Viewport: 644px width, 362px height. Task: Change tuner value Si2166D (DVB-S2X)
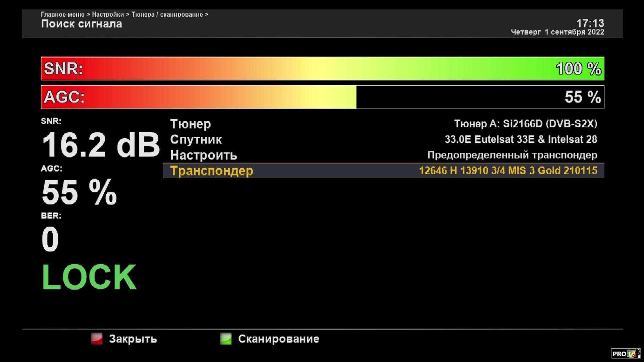click(x=525, y=124)
